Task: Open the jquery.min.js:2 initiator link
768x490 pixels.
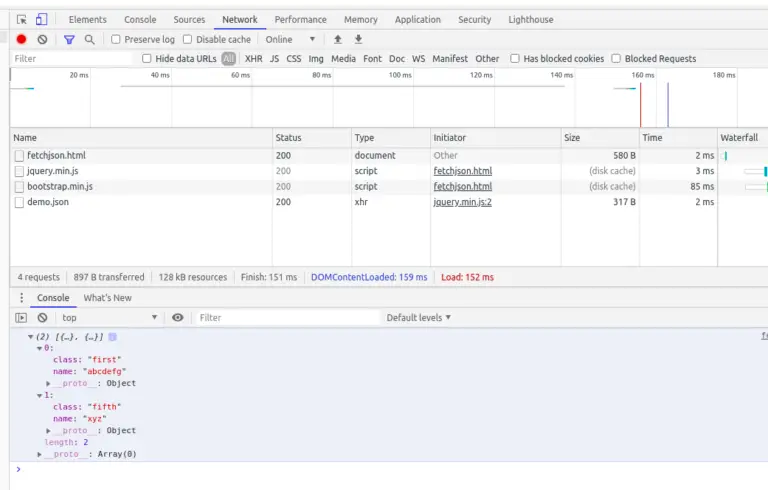Action: (x=462, y=202)
